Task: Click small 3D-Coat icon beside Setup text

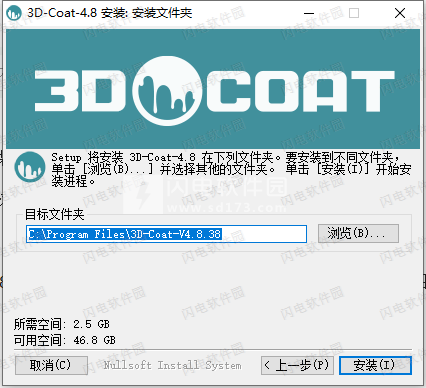Action: (x=30, y=167)
